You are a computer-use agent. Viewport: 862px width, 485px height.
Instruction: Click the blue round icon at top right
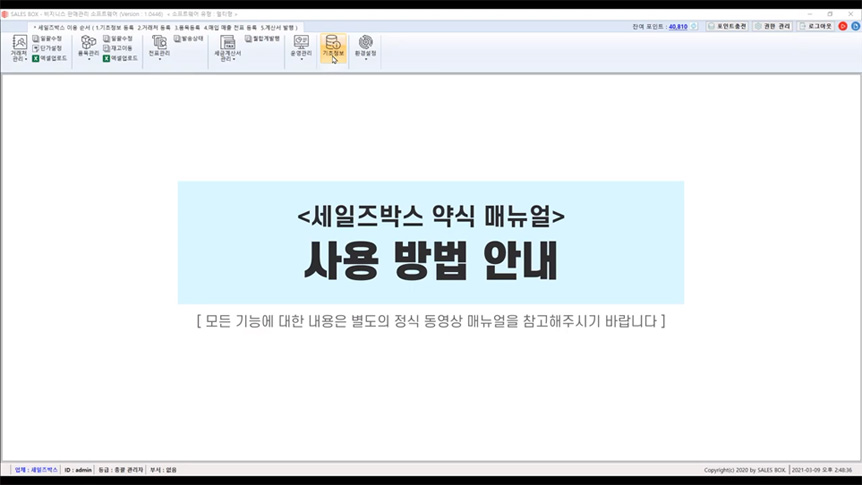(854, 26)
